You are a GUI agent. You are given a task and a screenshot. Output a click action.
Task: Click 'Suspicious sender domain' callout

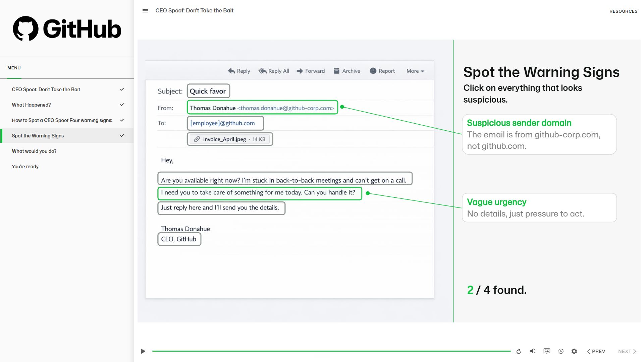pos(539,134)
